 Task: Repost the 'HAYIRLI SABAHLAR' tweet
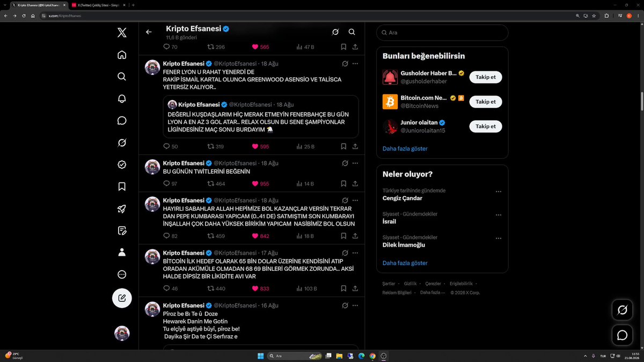pos(211,236)
